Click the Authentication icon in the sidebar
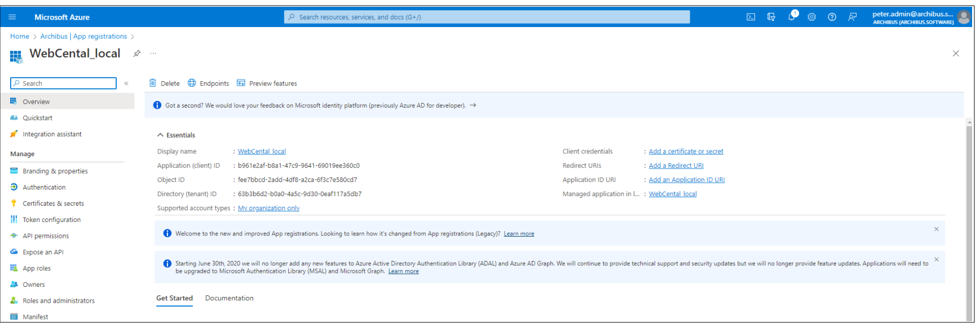Viewport: 980px width, 328px height. click(14, 187)
